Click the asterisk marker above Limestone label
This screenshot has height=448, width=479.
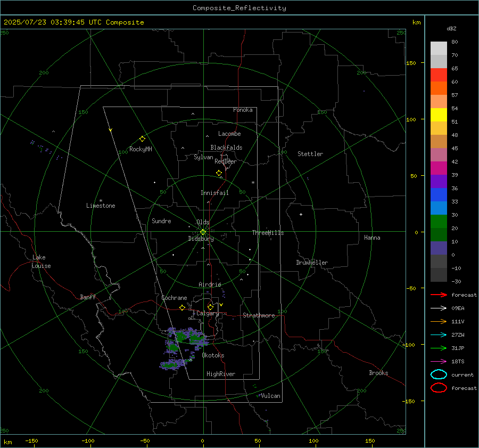click(x=101, y=201)
